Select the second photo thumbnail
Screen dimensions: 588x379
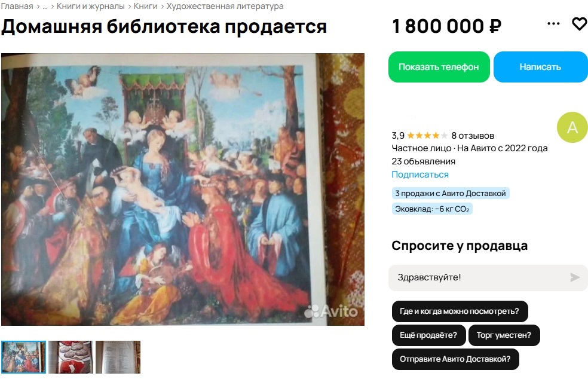[71, 357]
